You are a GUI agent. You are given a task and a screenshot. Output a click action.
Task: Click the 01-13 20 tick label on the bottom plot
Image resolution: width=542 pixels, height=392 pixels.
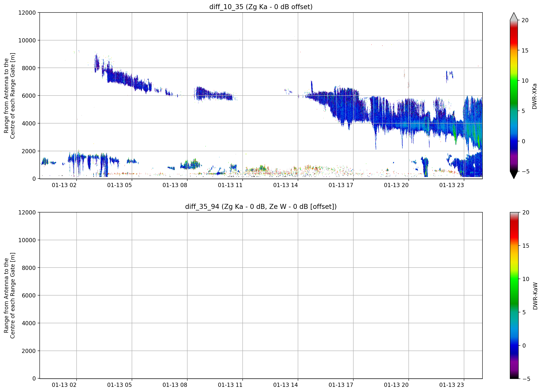click(x=396, y=385)
